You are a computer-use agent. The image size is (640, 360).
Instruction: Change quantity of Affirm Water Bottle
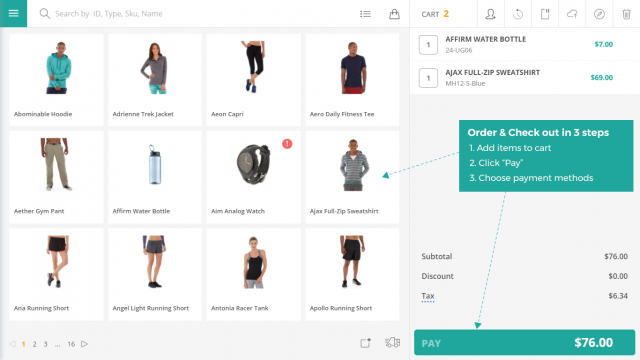(x=428, y=44)
